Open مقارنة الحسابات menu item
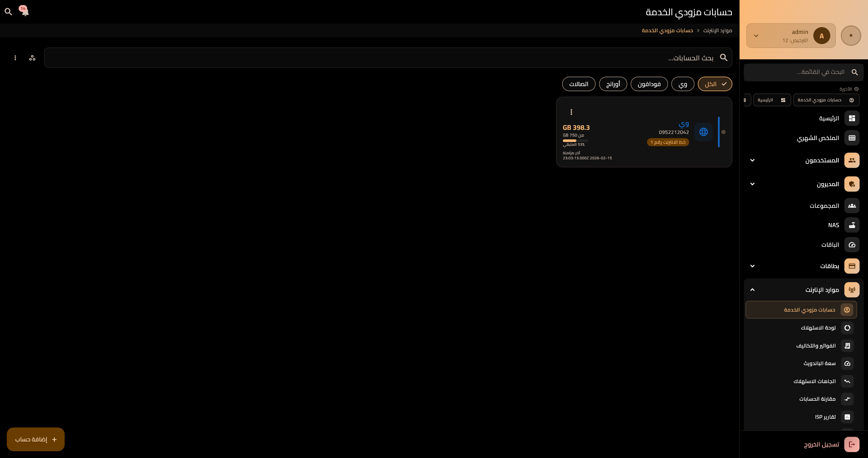Image resolution: width=868 pixels, height=458 pixels. pos(817,399)
